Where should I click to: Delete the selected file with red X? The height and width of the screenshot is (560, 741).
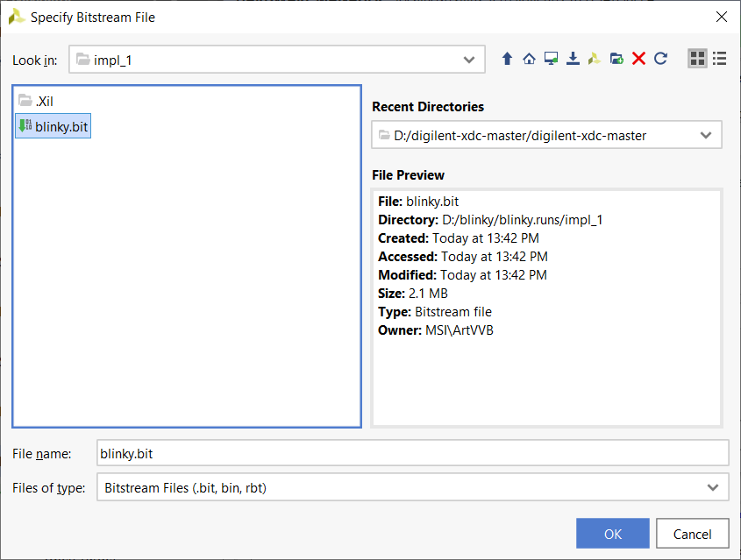coord(638,59)
